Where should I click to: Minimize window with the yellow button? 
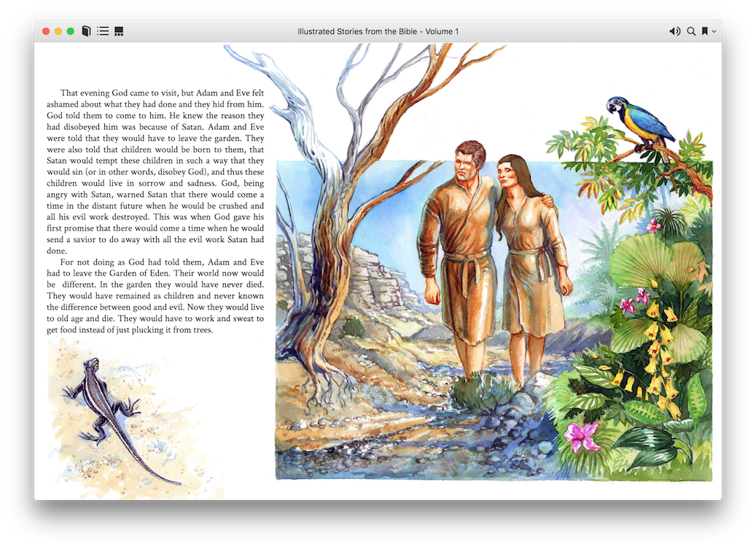click(x=58, y=31)
